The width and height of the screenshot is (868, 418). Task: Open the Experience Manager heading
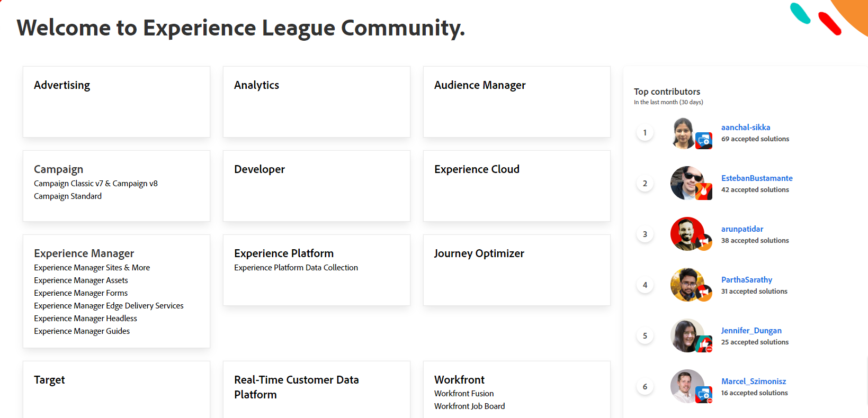[84, 253]
